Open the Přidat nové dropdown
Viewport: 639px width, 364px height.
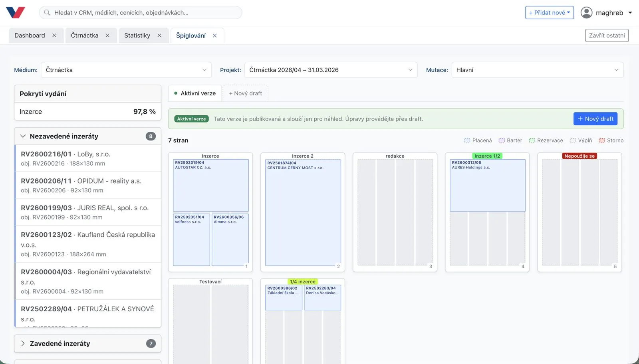tap(549, 13)
